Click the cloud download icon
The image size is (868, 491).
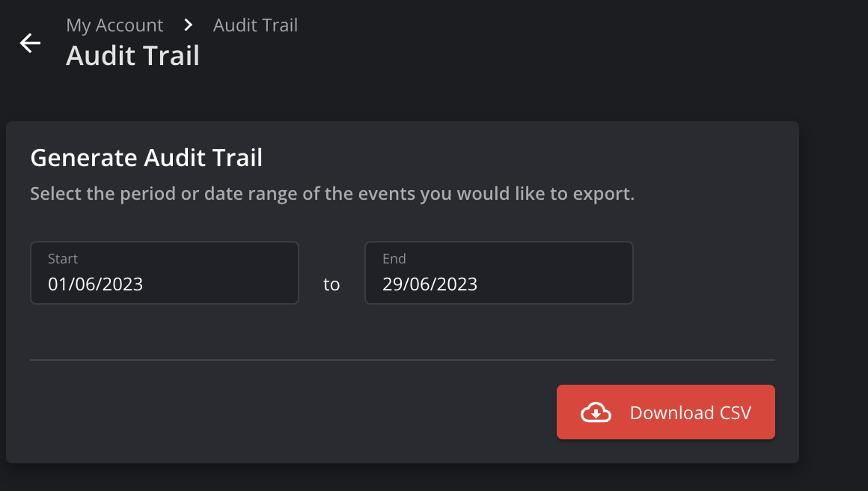tap(596, 412)
